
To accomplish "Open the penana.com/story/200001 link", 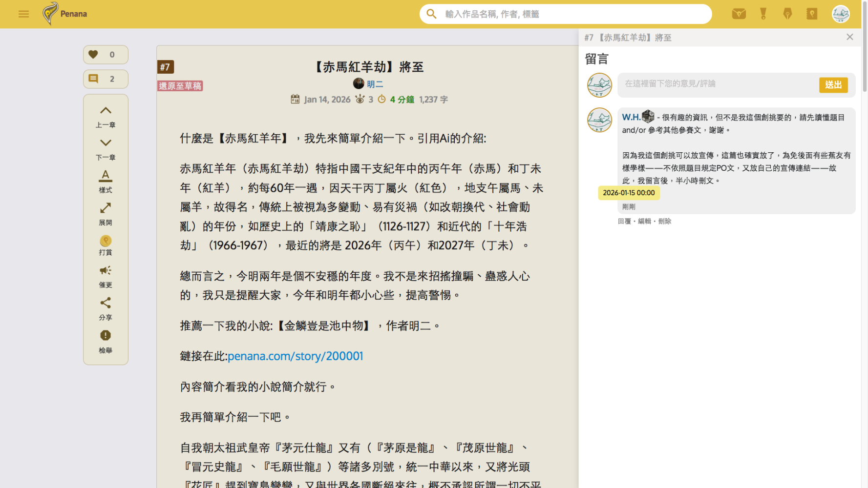I will (295, 356).
